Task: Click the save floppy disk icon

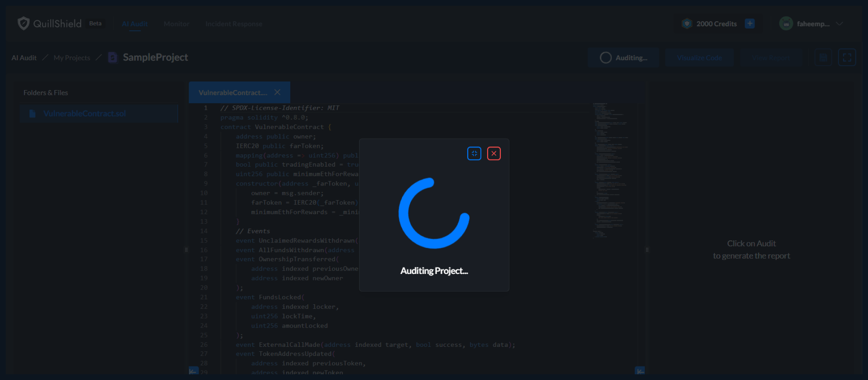Action: 823,57
